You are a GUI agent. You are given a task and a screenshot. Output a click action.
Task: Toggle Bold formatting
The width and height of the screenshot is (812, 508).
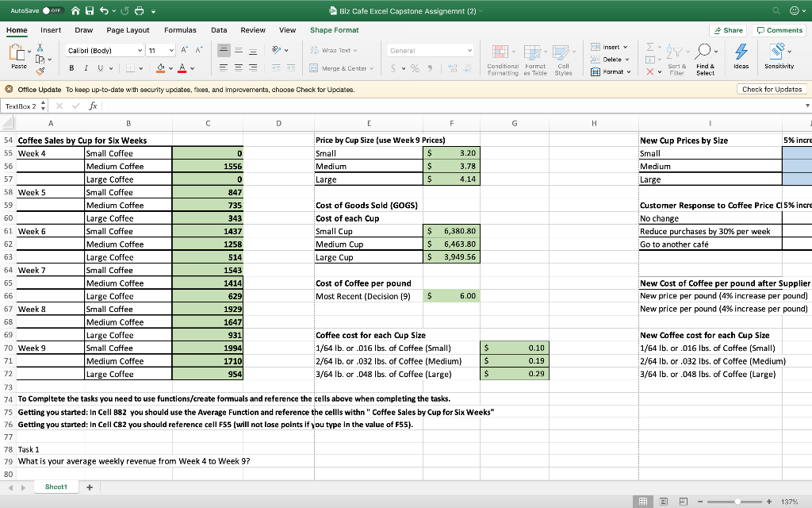(x=71, y=68)
